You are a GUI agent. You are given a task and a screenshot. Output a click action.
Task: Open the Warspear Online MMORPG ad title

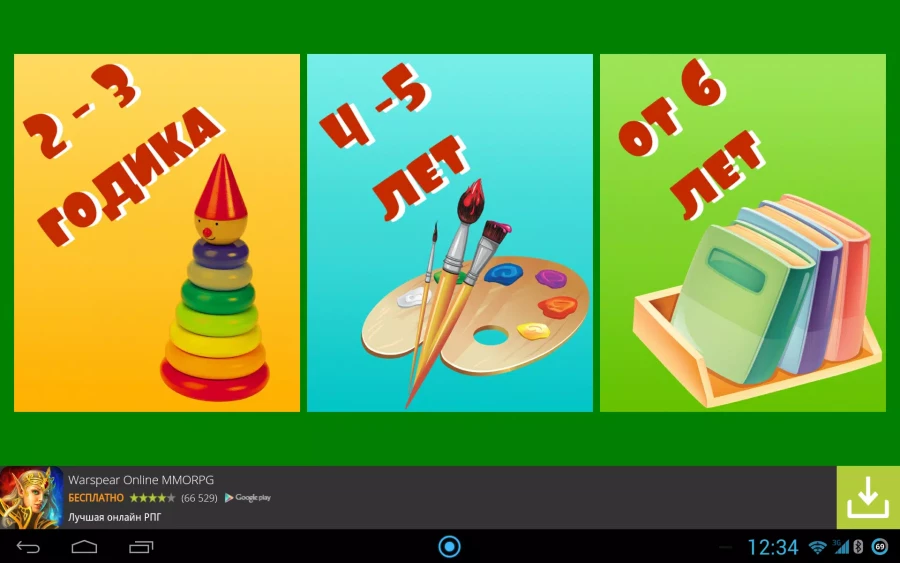point(140,480)
